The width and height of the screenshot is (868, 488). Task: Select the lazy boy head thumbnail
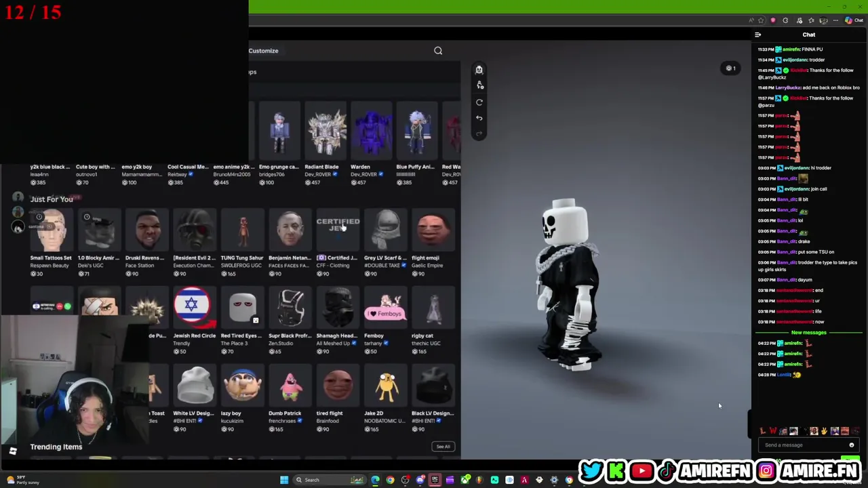pos(242,386)
